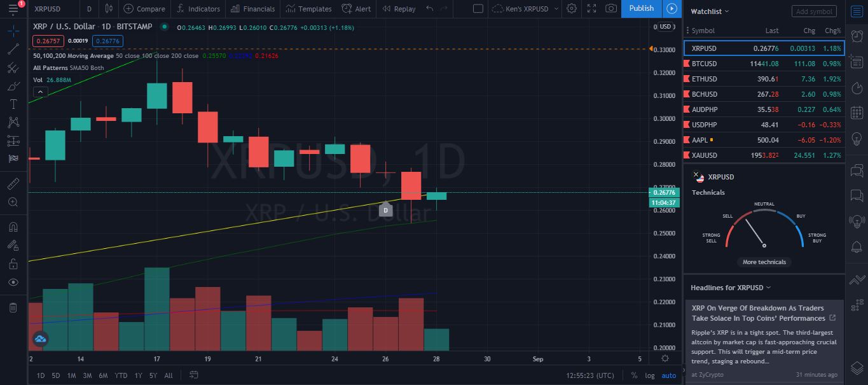
Task: Open chart settings gear icon
Action: pyautogui.click(x=572, y=8)
